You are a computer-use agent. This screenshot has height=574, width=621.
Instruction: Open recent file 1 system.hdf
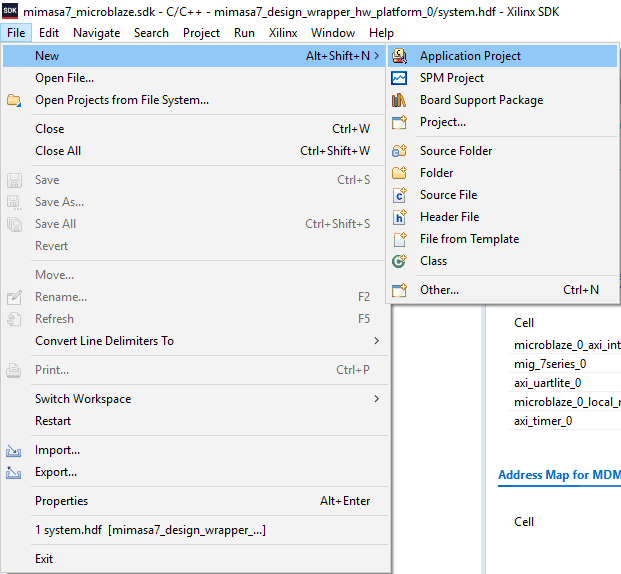click(150, 530)
